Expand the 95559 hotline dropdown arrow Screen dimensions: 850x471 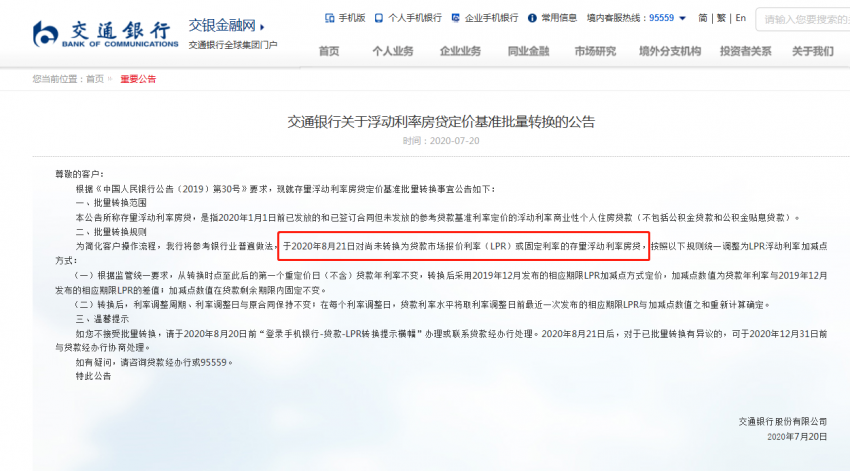pos(682,18)
